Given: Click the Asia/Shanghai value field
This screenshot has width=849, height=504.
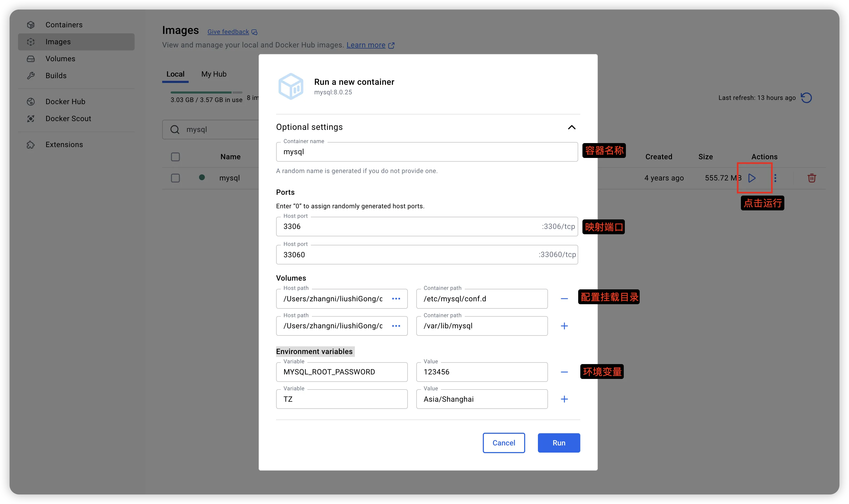Looking at the screenshot, I should click(x=482, y=399).
